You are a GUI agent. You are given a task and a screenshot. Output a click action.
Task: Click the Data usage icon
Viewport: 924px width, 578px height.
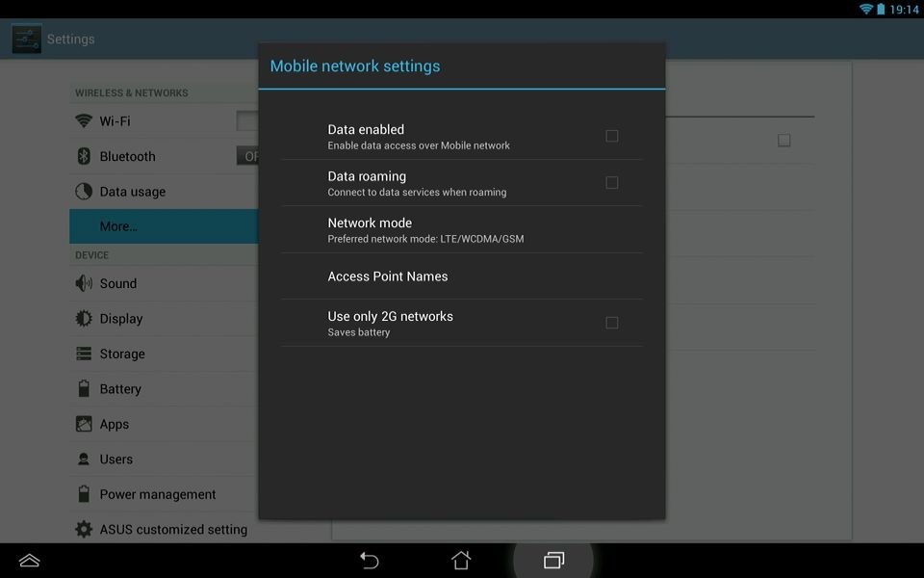pos(84,191)
